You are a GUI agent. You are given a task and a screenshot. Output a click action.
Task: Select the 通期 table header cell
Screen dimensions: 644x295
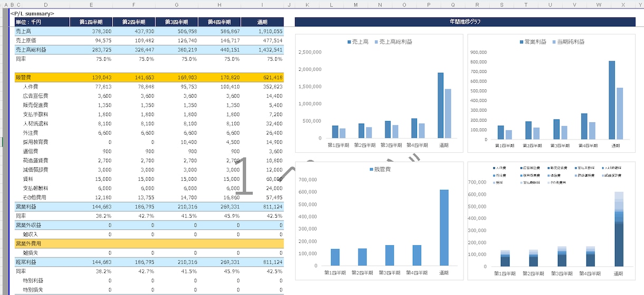pos(262,22)
